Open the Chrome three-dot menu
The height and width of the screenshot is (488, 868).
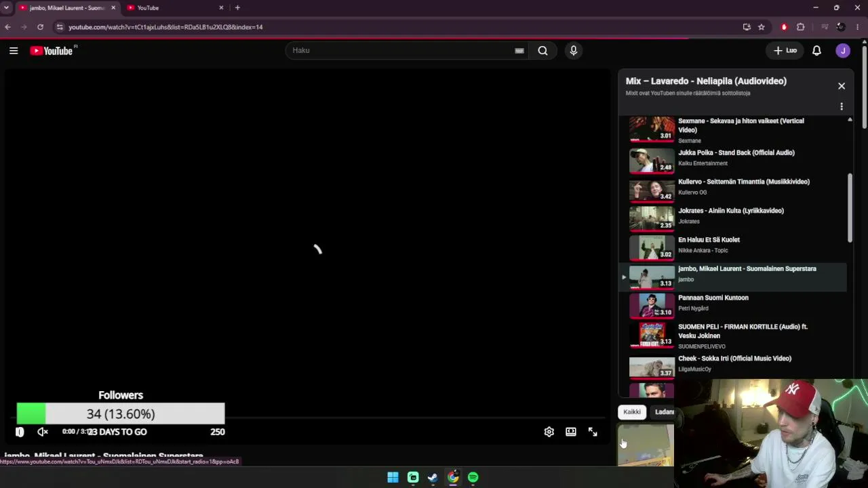pos(858,27)
